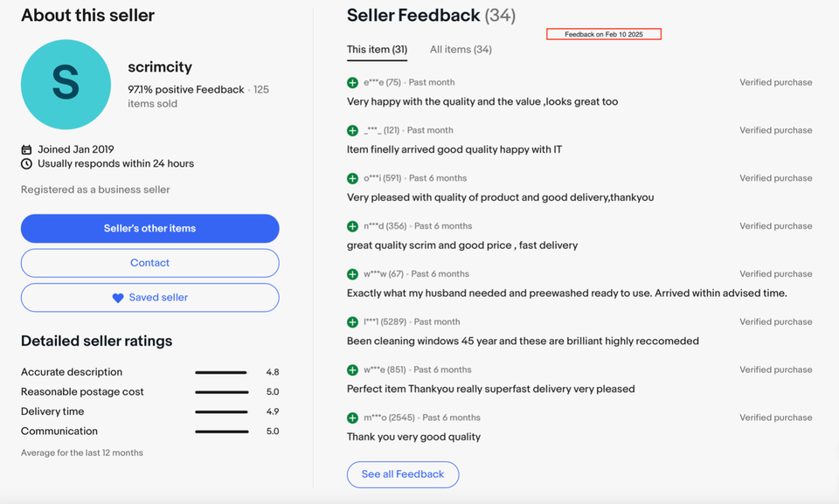Switch to the All items (34) tab
This screenshot has width=839, height=504.
[461, 50]
